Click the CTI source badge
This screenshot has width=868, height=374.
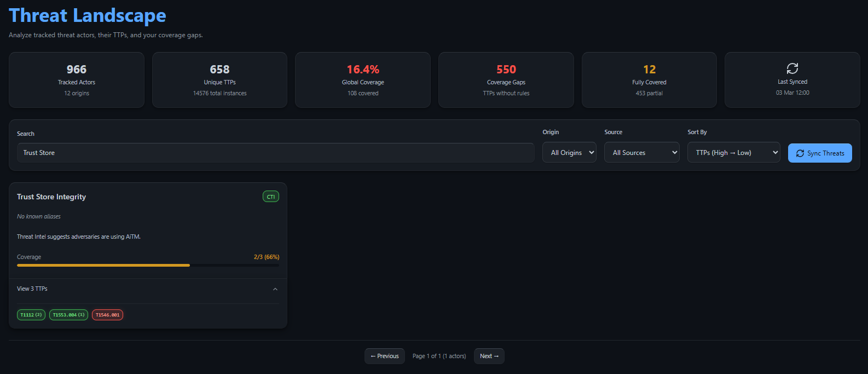pos(270,197)
